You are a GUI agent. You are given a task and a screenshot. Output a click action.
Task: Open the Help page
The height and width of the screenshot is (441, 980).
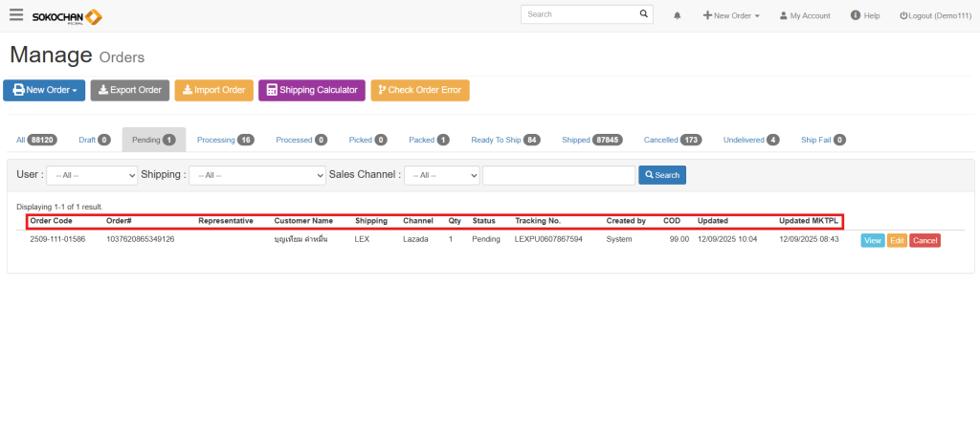click(x=865, y=16)
